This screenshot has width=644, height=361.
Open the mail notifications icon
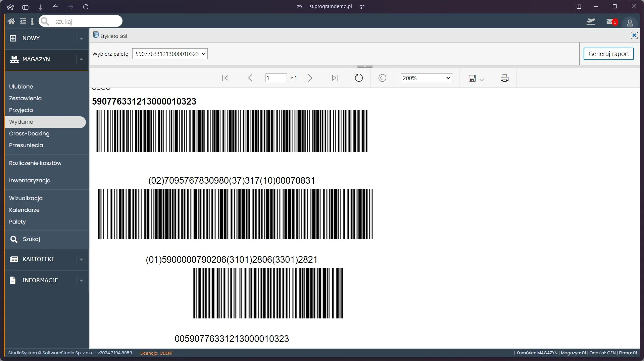pyautogui.click(x=611, y=22)
